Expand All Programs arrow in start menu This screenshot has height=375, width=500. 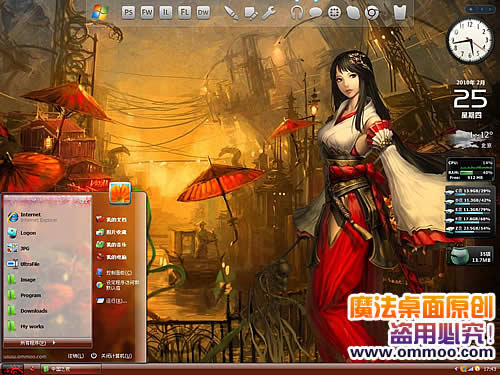tap(37, 342)
